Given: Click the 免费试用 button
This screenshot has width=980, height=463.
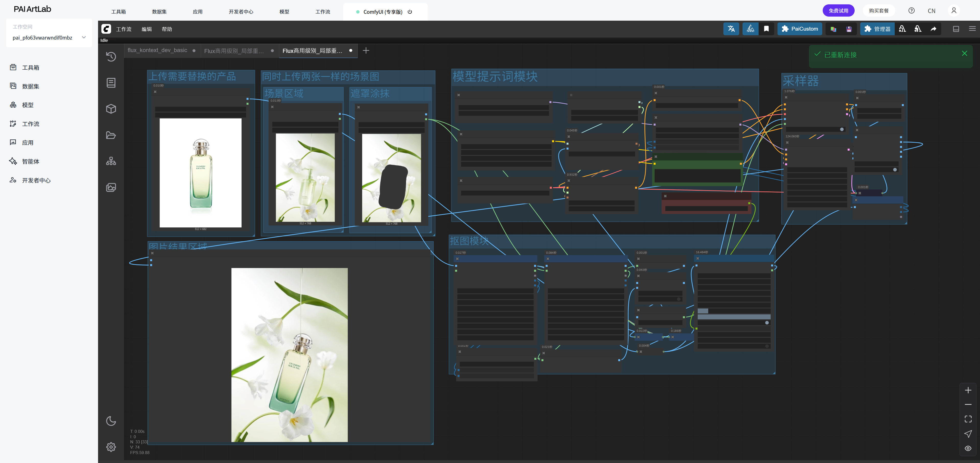Looking at the screenshot, I should pyautogui.click(x=838, y=11).
